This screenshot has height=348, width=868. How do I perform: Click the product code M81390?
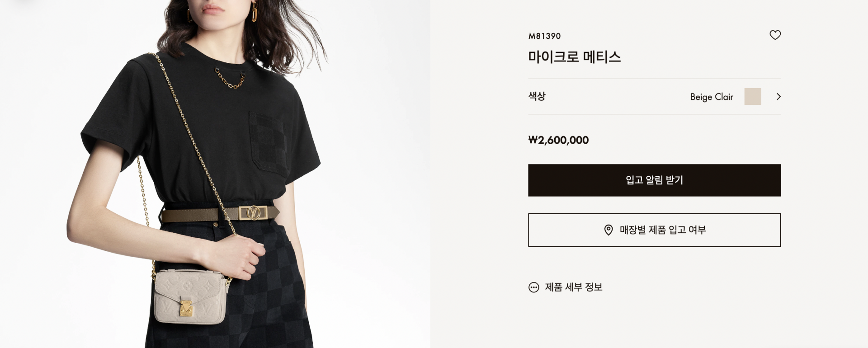544,36
